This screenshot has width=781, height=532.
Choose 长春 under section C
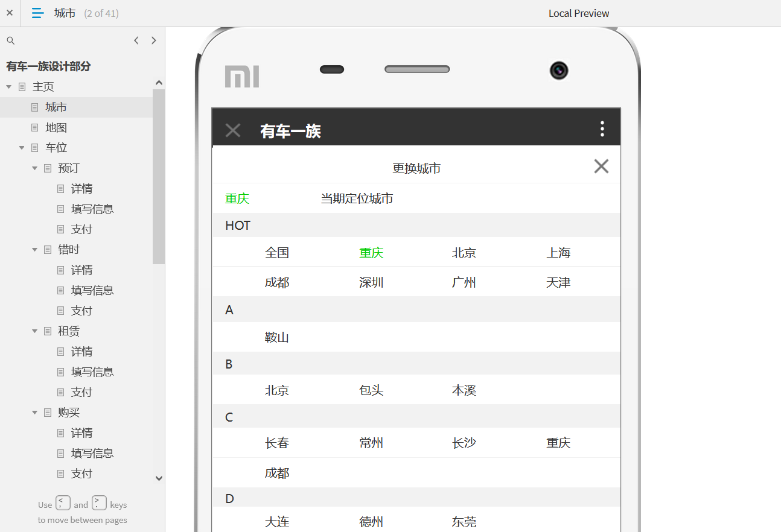coord(277,443)
